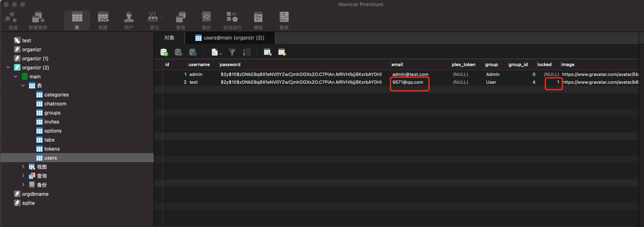Switch to the 对象 tab
Screen dimensions: 644x227
(x=169, y=38)
